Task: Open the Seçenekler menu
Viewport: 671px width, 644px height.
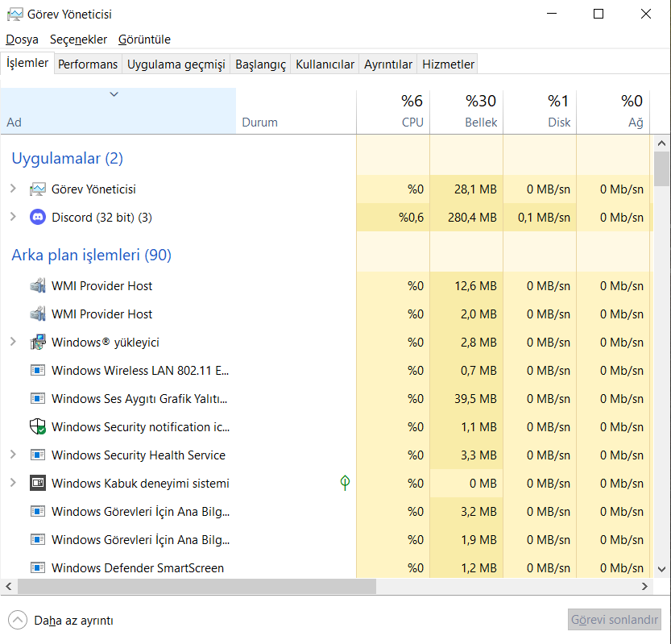Action: pyautogui.click(x=78, y=39)
